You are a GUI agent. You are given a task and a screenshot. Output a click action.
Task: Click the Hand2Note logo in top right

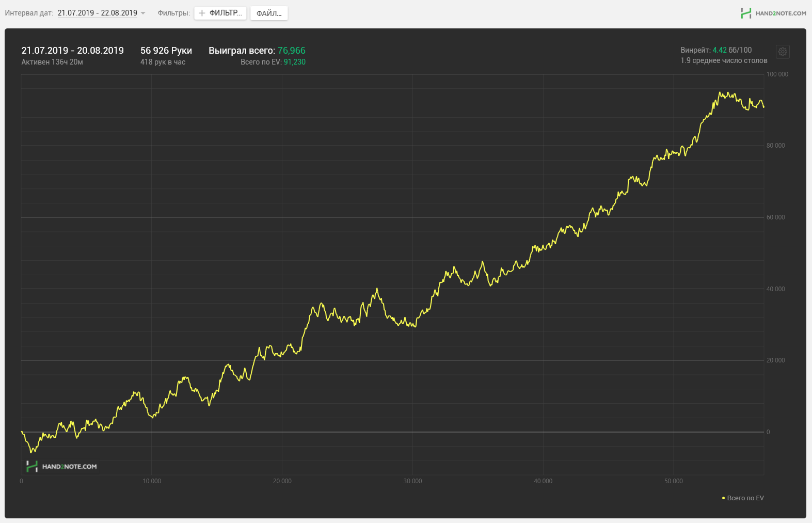pos(773,13)
